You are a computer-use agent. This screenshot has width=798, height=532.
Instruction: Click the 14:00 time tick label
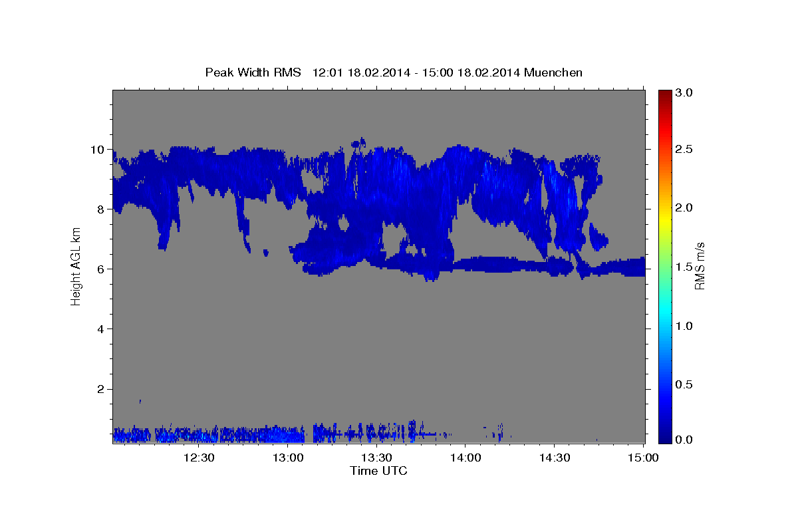click(465, 458)
